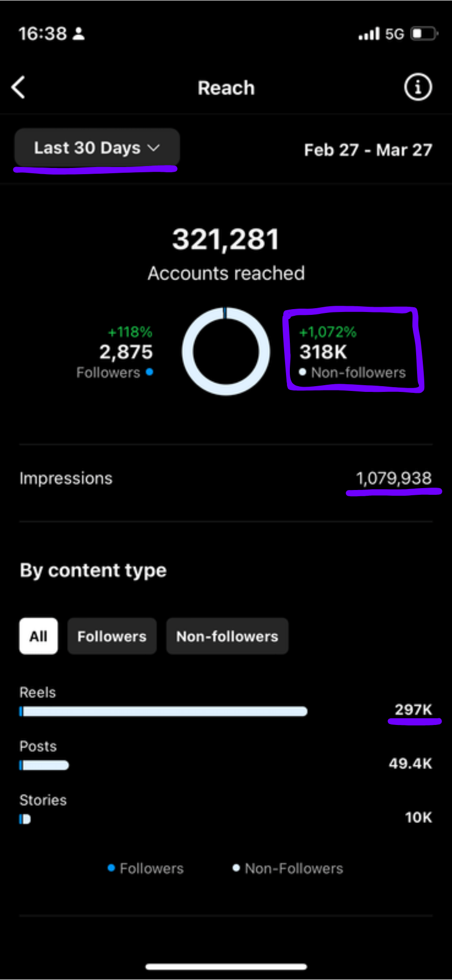452x980 pixels.
Task: Open the Impressions row
Action: tap(226, 478)
